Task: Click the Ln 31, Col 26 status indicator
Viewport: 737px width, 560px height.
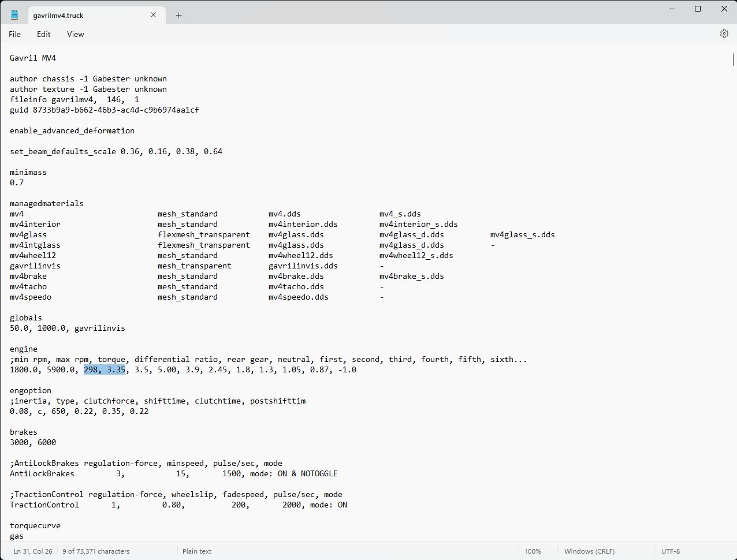Action: [33, 551]
